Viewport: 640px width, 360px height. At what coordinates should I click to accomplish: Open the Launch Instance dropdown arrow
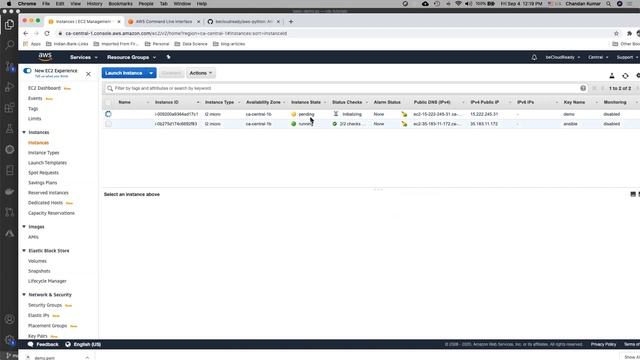151,73
